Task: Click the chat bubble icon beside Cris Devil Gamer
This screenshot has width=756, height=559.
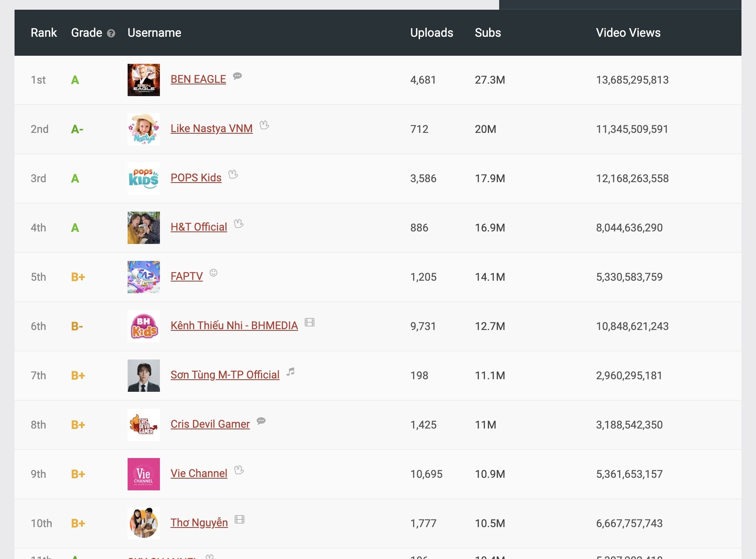Action: coord(261,421)
